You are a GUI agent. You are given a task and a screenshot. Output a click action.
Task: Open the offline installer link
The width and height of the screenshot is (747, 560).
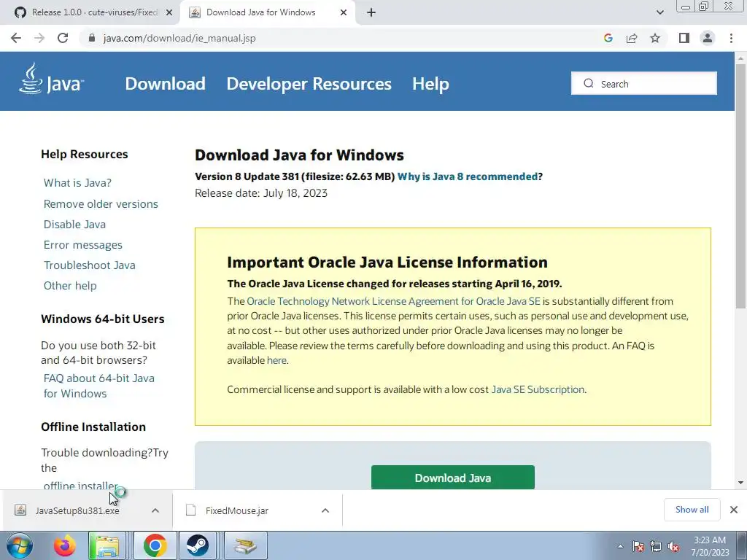coord(80,485)
